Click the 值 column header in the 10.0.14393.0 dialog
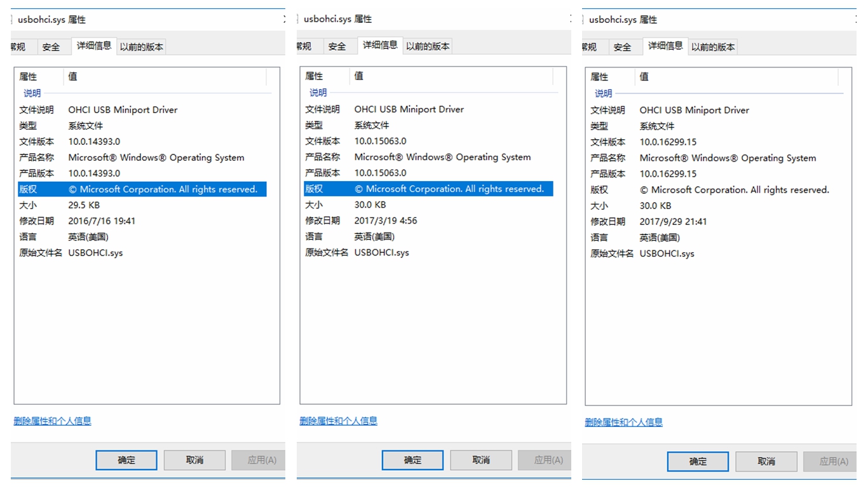Screen dimensions: 868x488 165,76
